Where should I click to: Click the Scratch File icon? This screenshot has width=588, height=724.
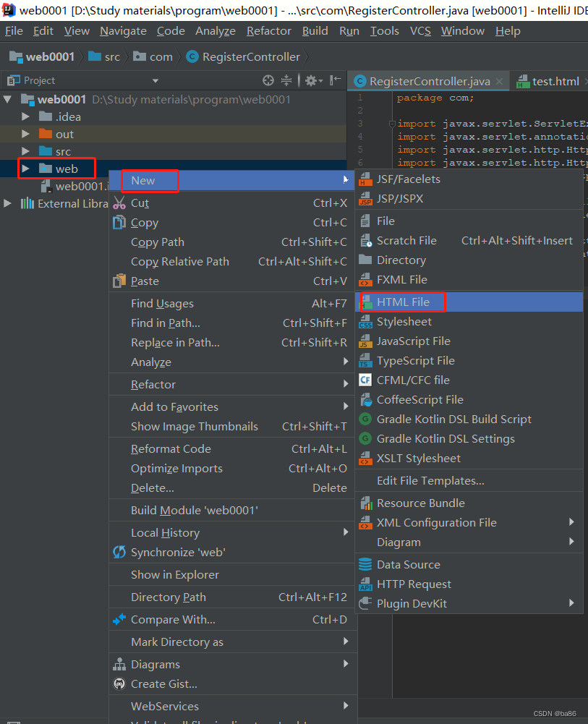[365, 241]
